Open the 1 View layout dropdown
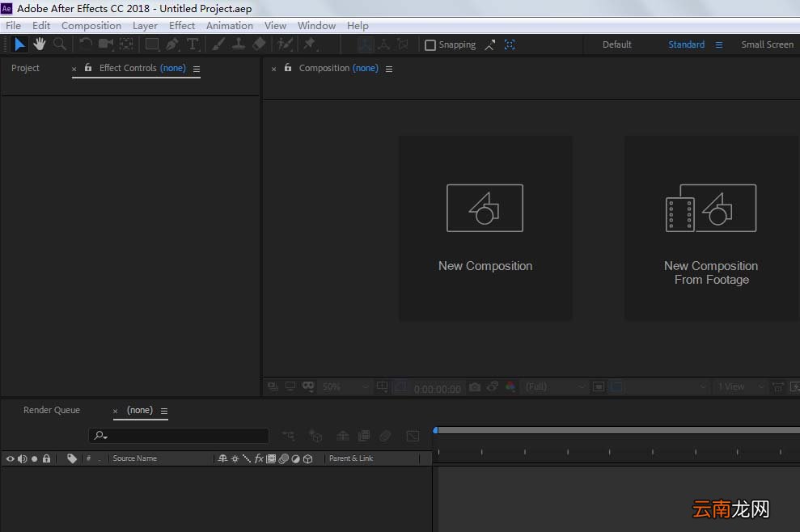Screen dimensions: 800x532 741,387
